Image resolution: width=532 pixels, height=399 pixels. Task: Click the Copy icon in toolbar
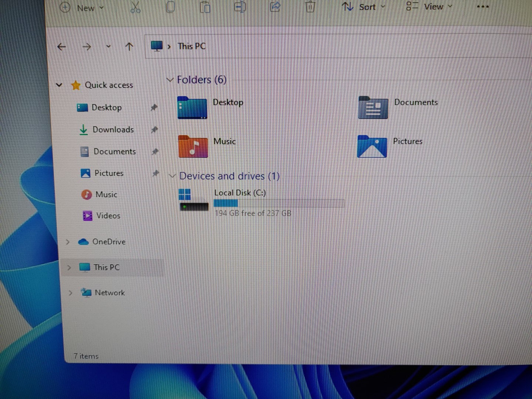pyautogui.click(x=170, y=7)
